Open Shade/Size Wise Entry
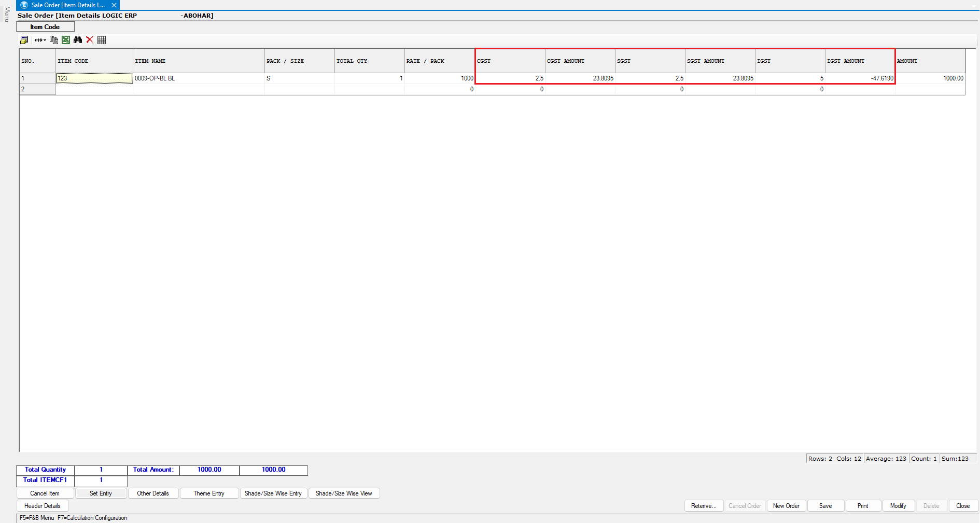 tap(273, 493)
